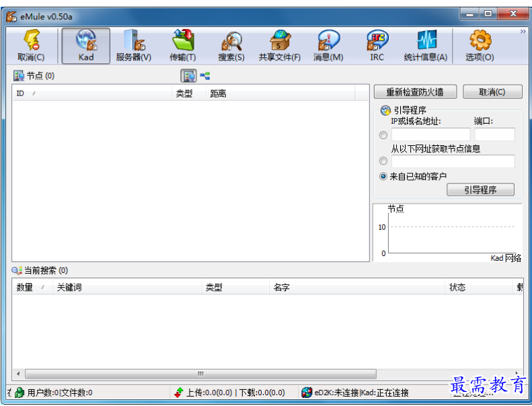The width and height of the screenshot is (532, 406).
Task: Open the 共享文件(F) shared files page
Action: 280,46
